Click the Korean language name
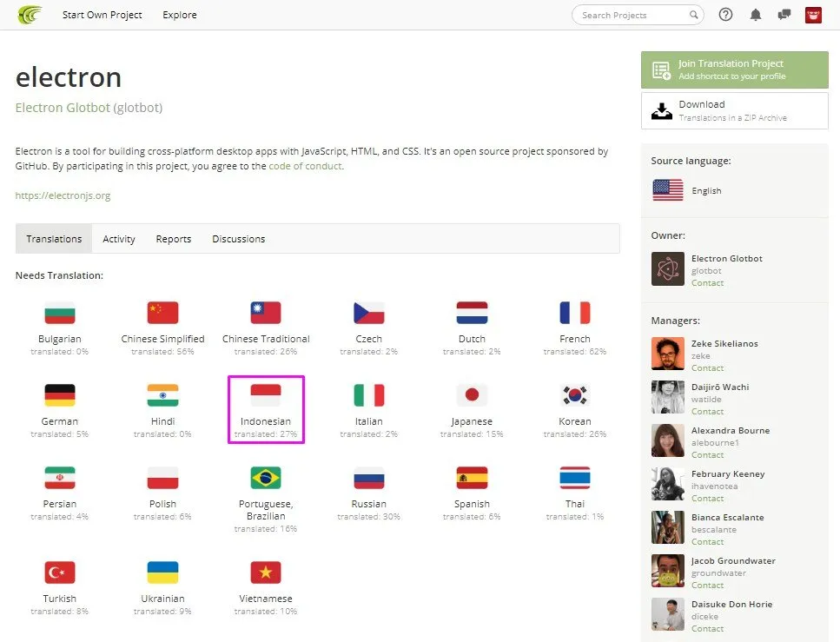This screenshot has width=840, height=642. (x=575, y=421)
